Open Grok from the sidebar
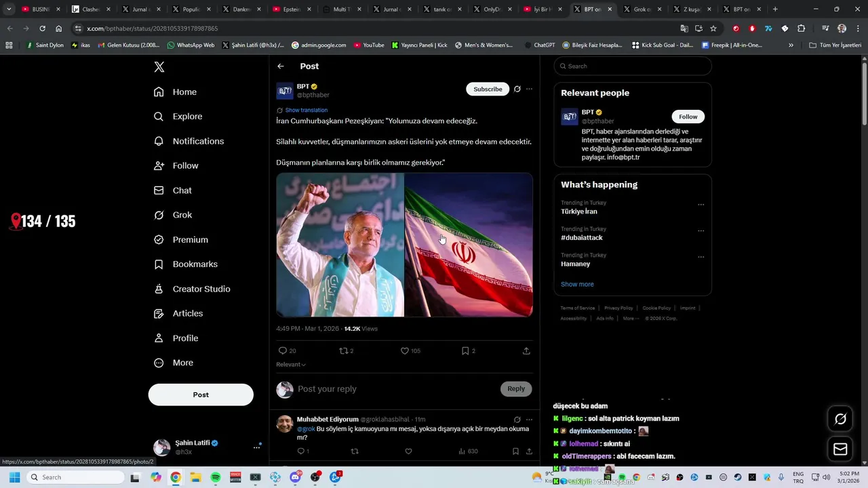This screenshot has width=868, height=488. [x=173, y=215]
